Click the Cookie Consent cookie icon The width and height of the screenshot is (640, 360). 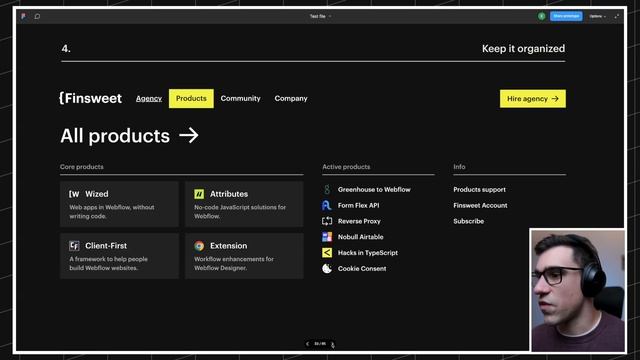[327, 269]
